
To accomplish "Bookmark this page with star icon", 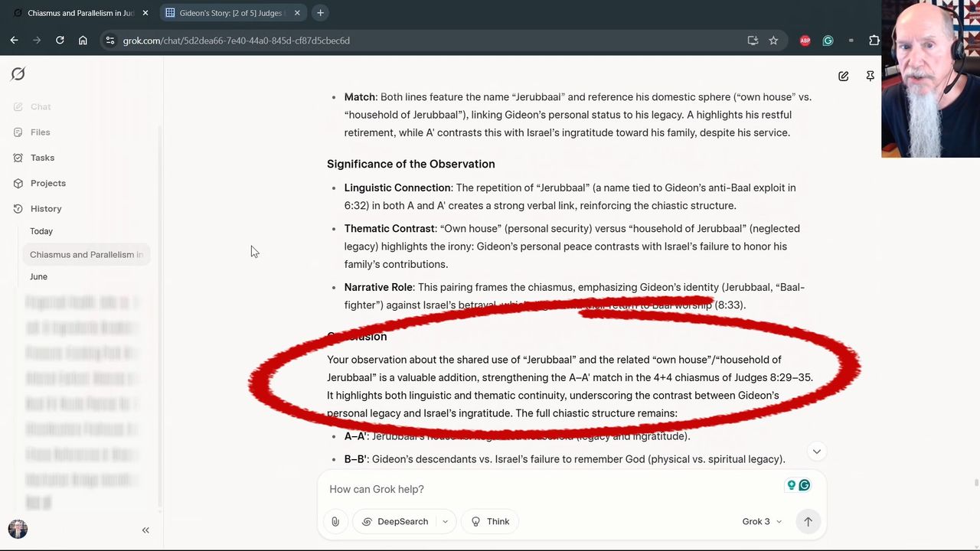I will (x=773, y=41).
